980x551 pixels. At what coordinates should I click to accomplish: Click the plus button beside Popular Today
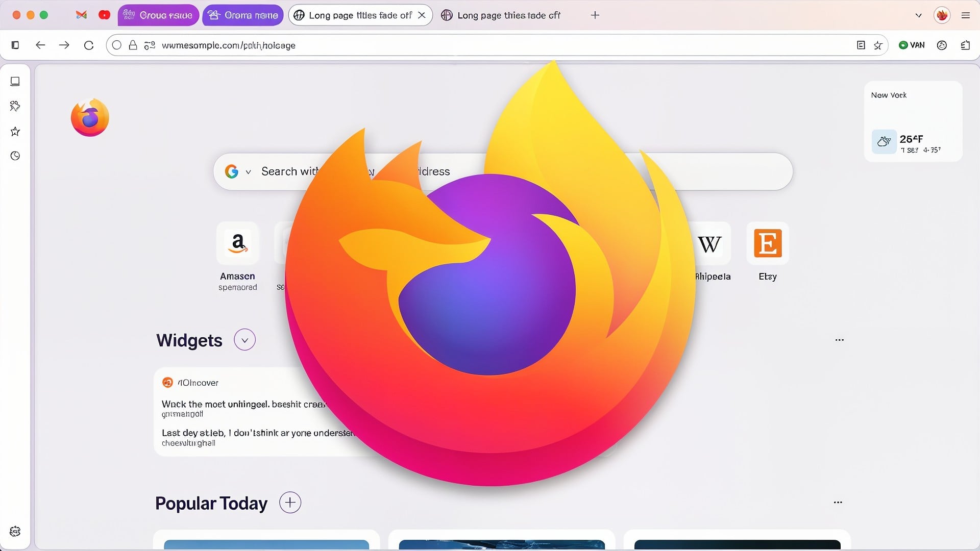click(x=290, y=503)
